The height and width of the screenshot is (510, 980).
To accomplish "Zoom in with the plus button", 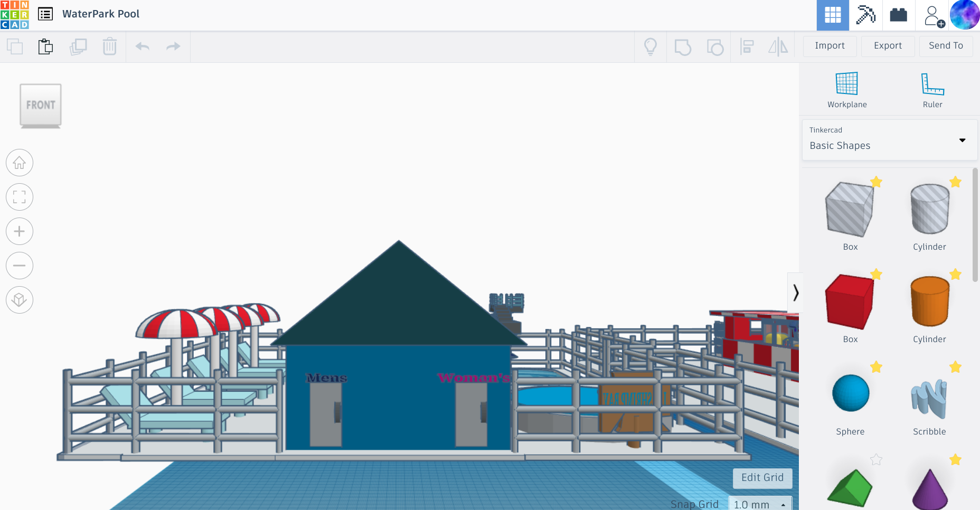I will (20, 231).
